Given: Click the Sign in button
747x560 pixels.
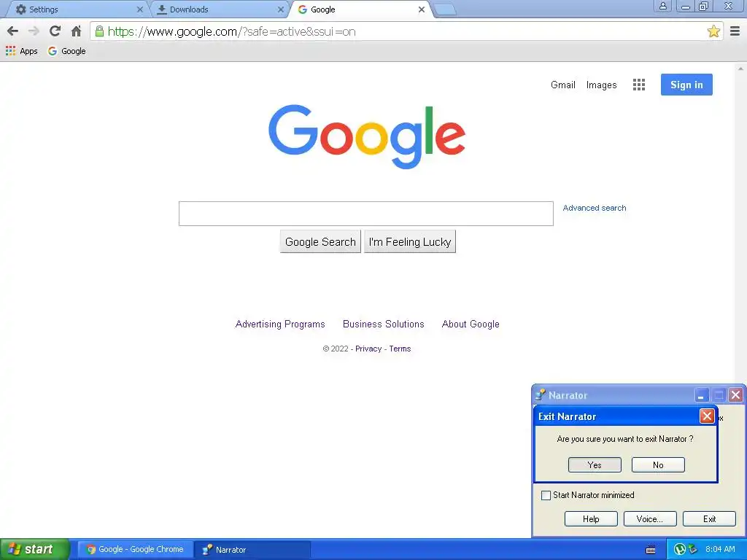Looking at the screenshot, I should [x=686, y=85].
